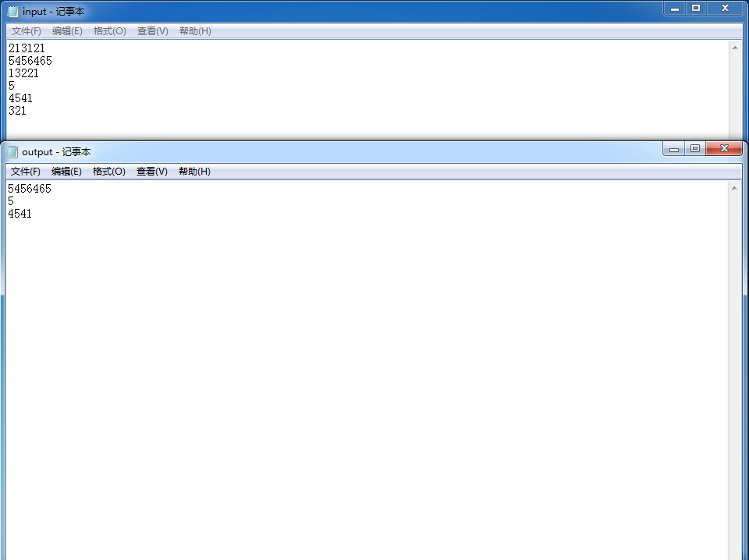Click line 5 in output window

pos(11,201)
